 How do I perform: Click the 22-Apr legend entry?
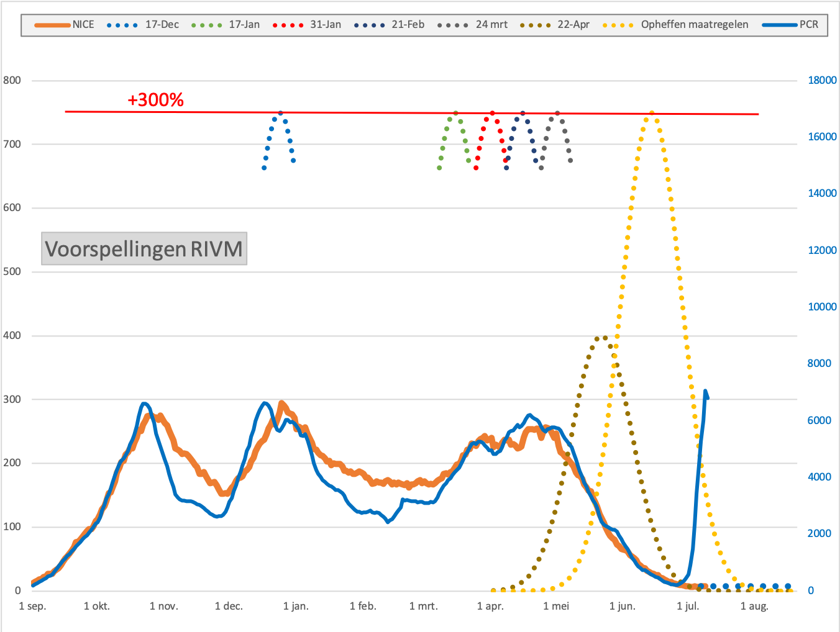coord(555,25)
